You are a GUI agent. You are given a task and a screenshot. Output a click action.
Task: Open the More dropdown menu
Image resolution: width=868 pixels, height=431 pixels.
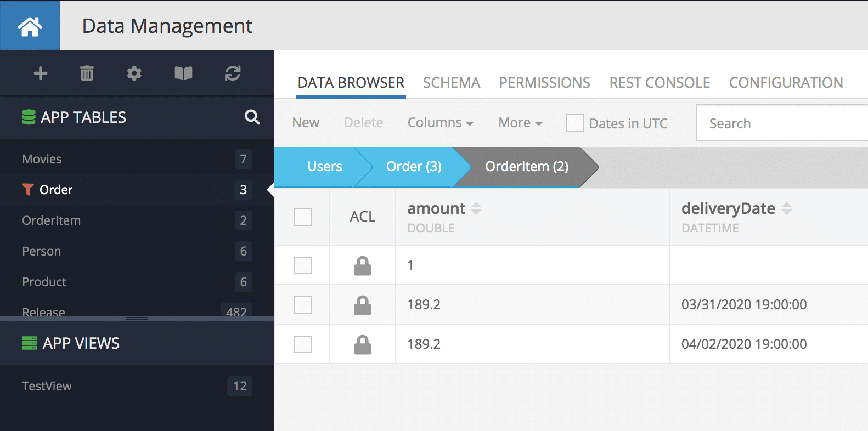pyautogui.click(x=520, y=123)
